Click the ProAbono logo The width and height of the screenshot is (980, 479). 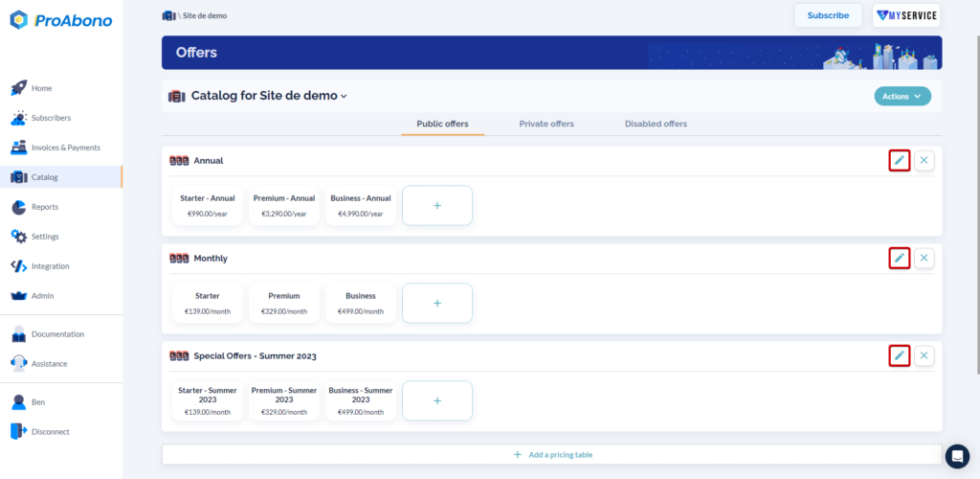click(61, 20)
